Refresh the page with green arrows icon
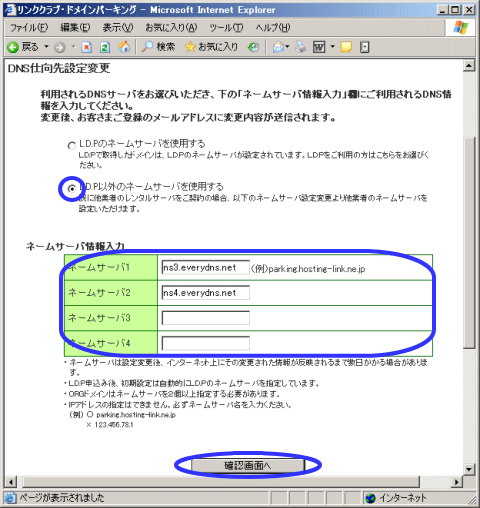 105,47
